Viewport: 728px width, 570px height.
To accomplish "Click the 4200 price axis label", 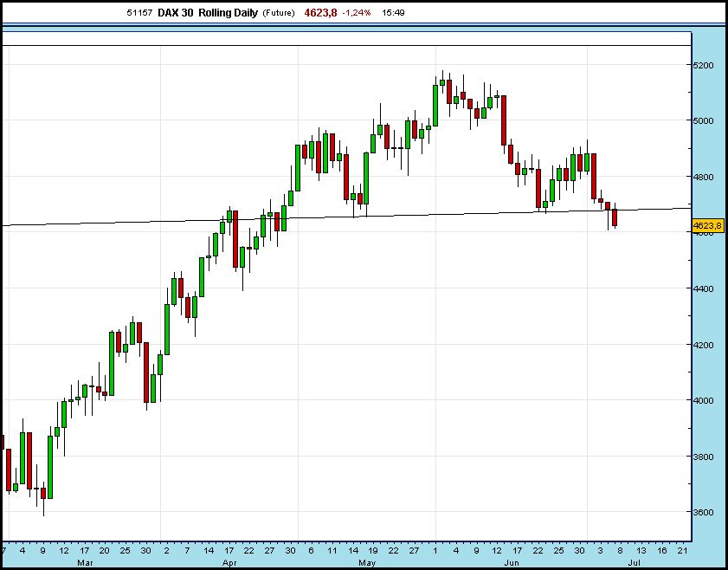I will pos(705,345).
